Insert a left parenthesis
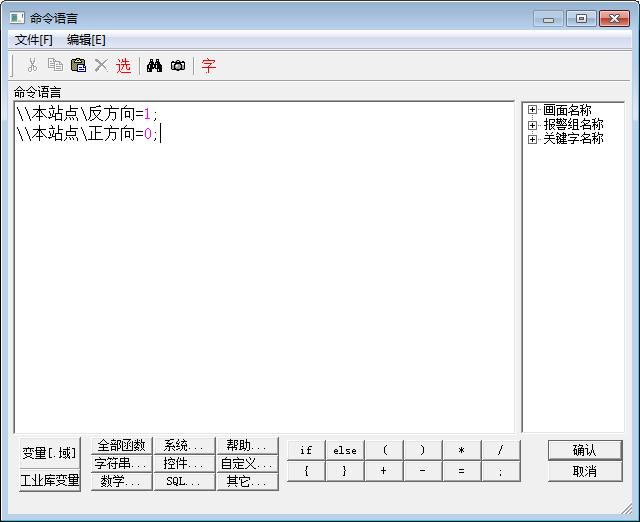640x522 pixels. coord(384,450)
